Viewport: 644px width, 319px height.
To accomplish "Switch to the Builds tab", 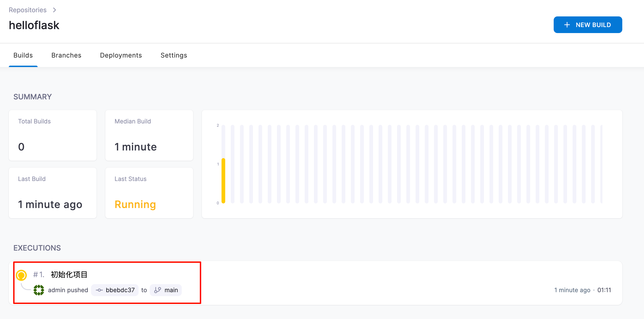I will [x=23, y=55].
